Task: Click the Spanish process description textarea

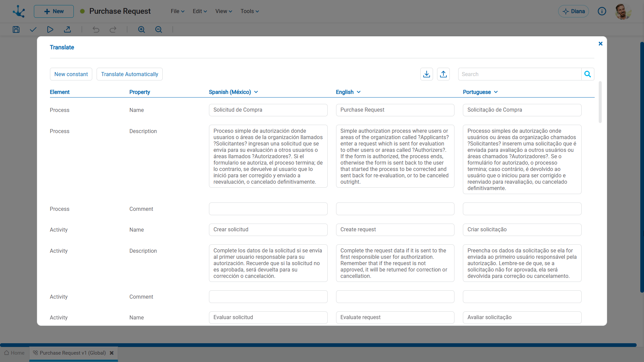Action: (268, 156)
